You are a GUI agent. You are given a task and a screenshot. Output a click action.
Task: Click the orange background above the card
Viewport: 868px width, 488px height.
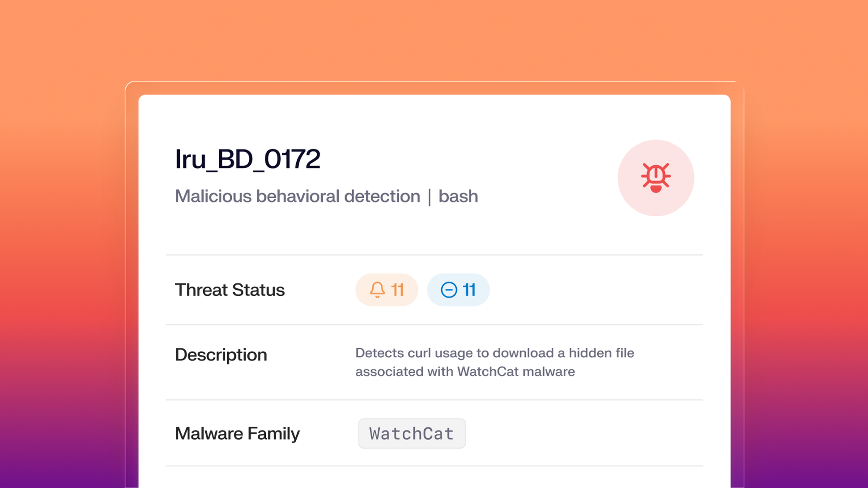click(434, 40)
